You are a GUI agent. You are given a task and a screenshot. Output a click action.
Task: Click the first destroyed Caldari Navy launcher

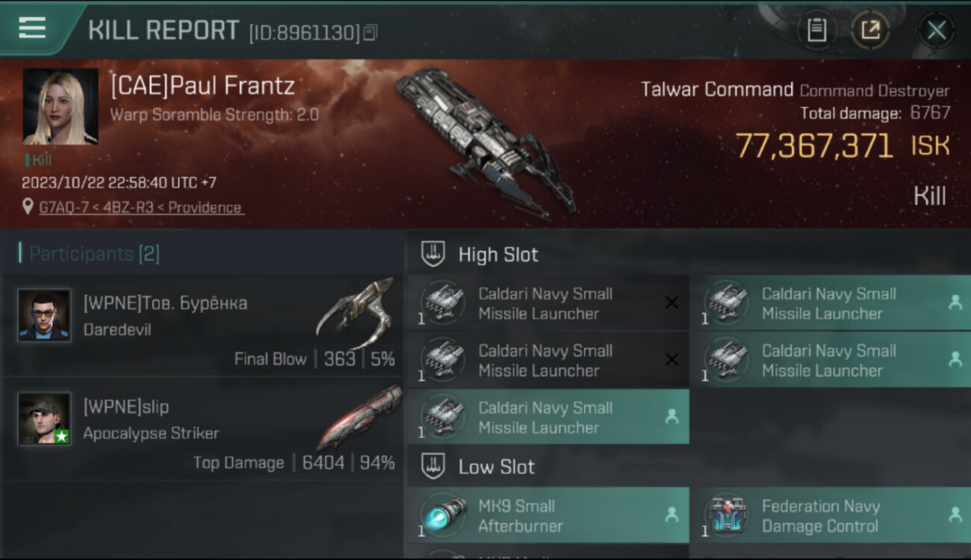pyautogui.click(x=547, y=303)
